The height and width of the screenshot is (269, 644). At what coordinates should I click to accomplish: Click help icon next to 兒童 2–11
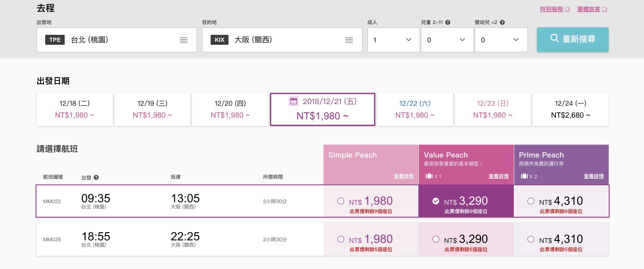click(x=448, y=22)
